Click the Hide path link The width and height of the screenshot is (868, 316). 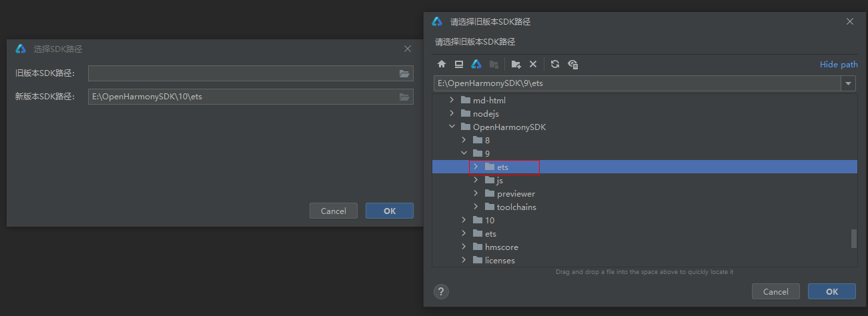point(839,65)
